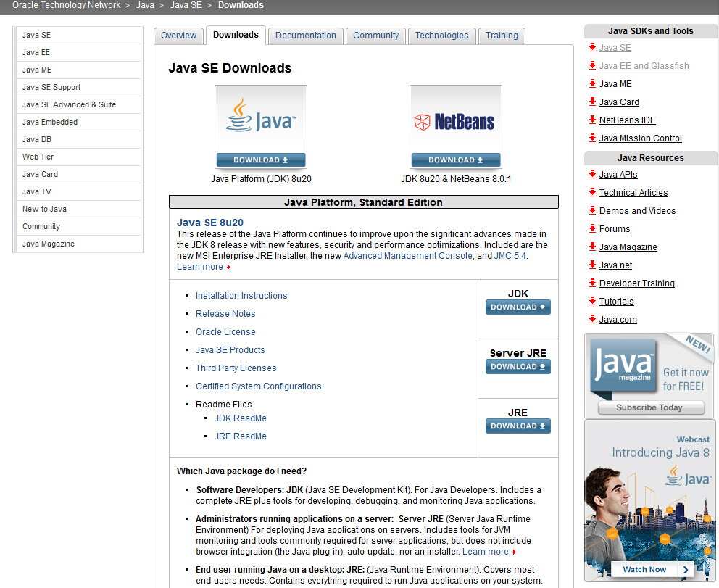Click Advanced Management Console link

point(407,256)
